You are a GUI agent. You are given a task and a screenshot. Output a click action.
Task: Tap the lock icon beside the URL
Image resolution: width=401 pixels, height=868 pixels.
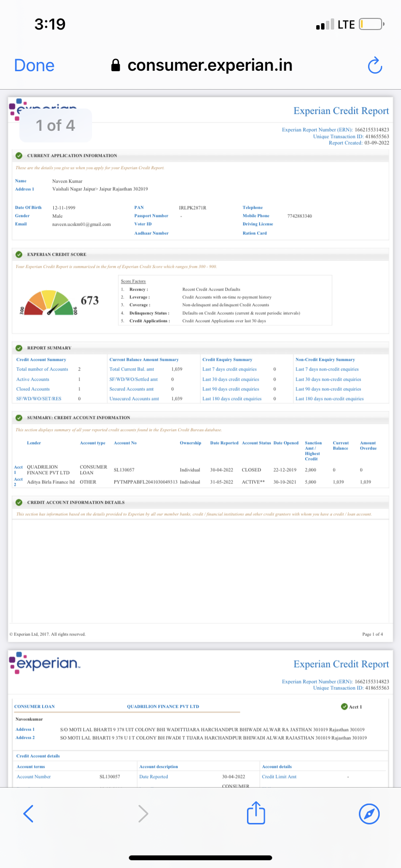pos(116,65)
